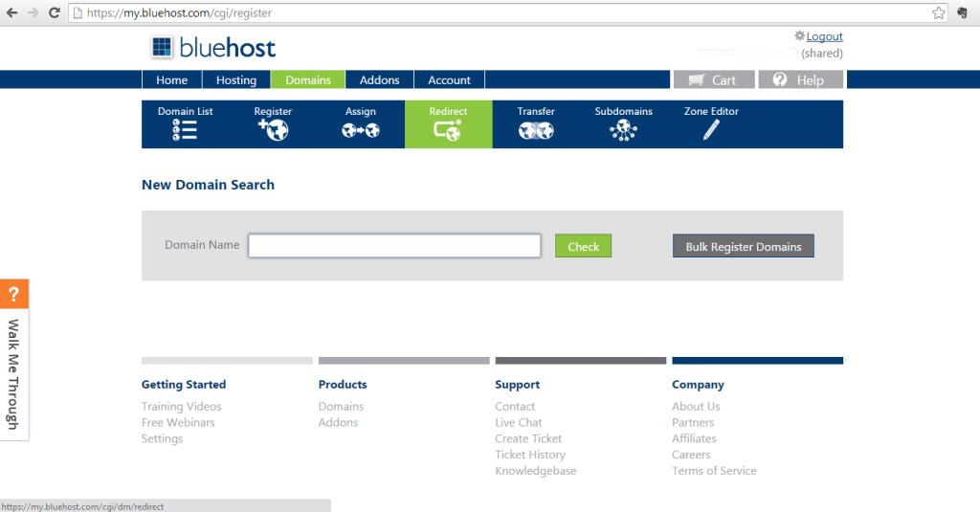This screenshot has width=980, height=512.
Task: Click the Support footer heading
Action: coord(518,385)
